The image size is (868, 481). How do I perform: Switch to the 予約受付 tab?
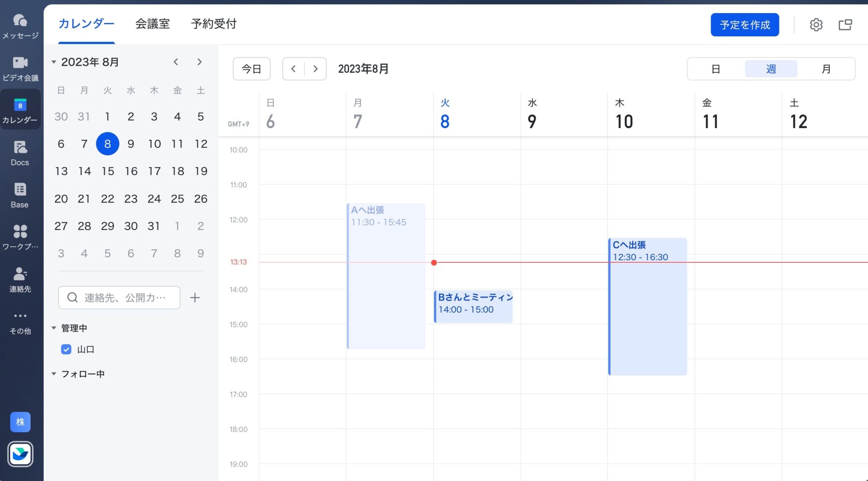(x=214, y=24)
